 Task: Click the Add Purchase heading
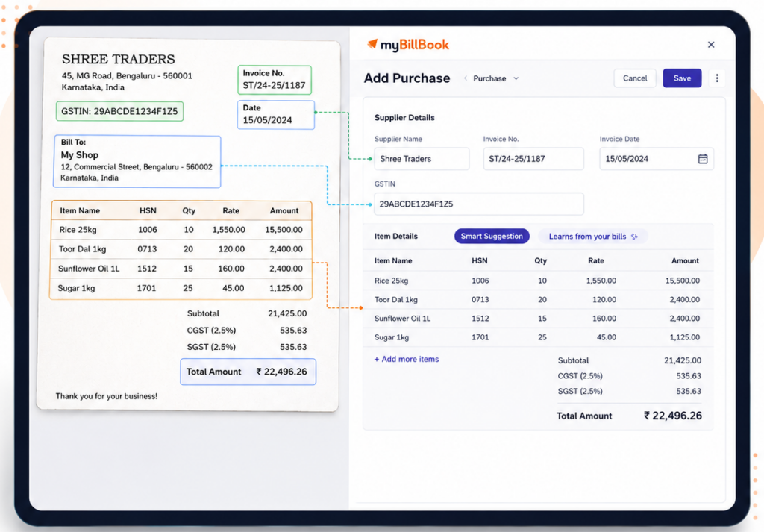(x=407, y=78)
